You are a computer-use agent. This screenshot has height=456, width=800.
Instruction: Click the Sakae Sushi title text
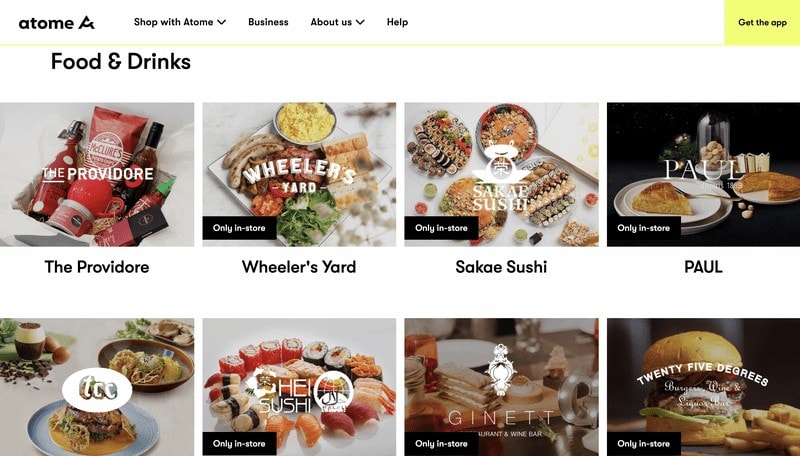(501, 267)
